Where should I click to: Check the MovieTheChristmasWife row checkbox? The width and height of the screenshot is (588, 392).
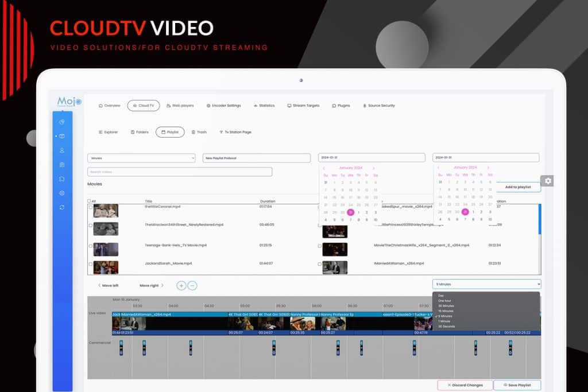click(319, 246)
